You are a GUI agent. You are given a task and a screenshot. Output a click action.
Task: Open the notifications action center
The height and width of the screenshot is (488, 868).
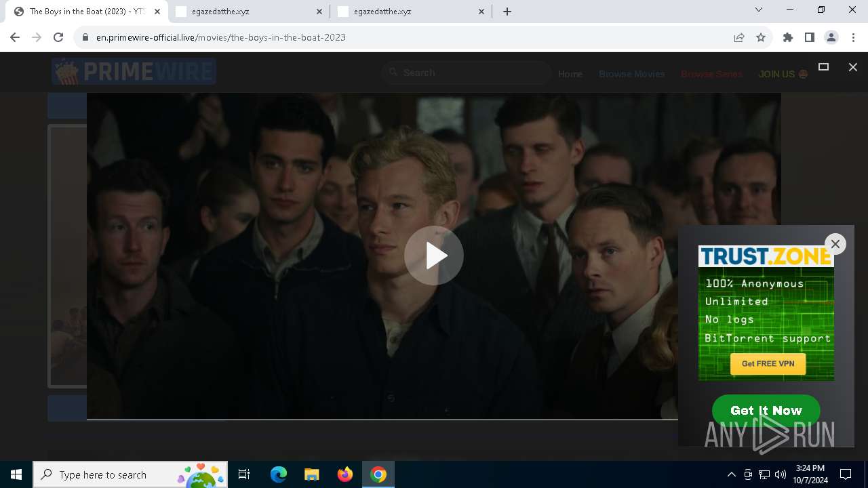[x=846, y=474]
